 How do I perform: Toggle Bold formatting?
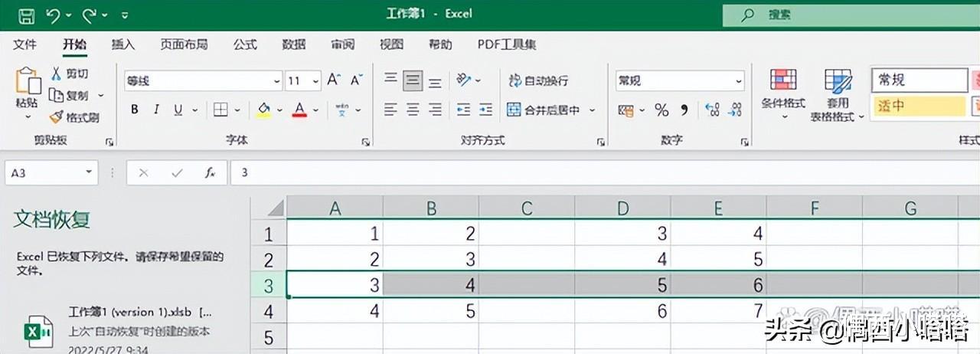[x=135, y=110]
